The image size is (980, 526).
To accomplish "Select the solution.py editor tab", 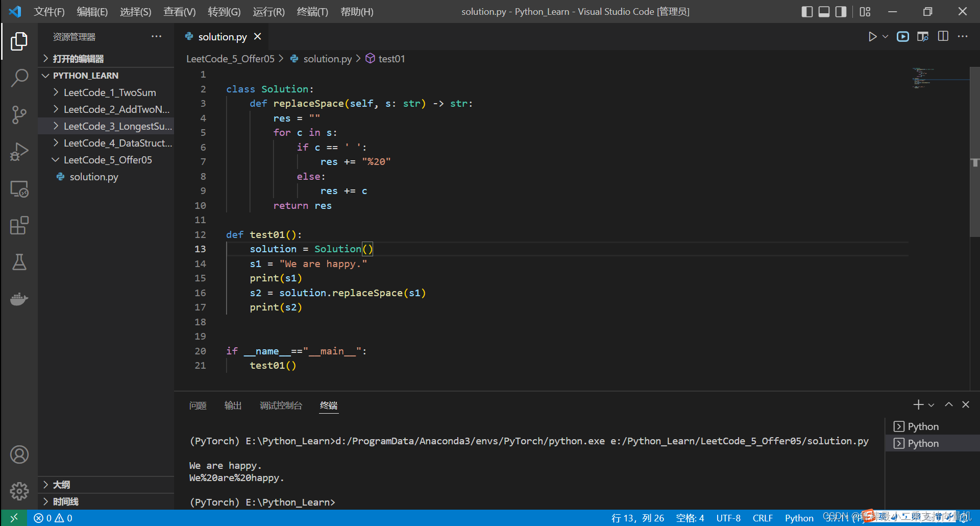I will click(x=223, y=37).
